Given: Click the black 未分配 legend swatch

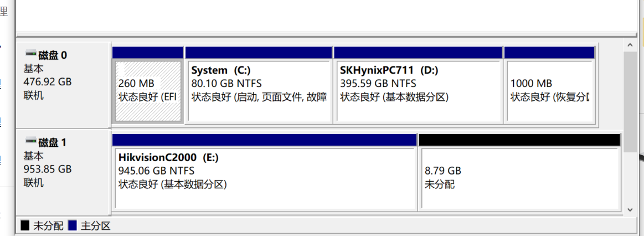Looking at the screenshot, I should 25,225.
